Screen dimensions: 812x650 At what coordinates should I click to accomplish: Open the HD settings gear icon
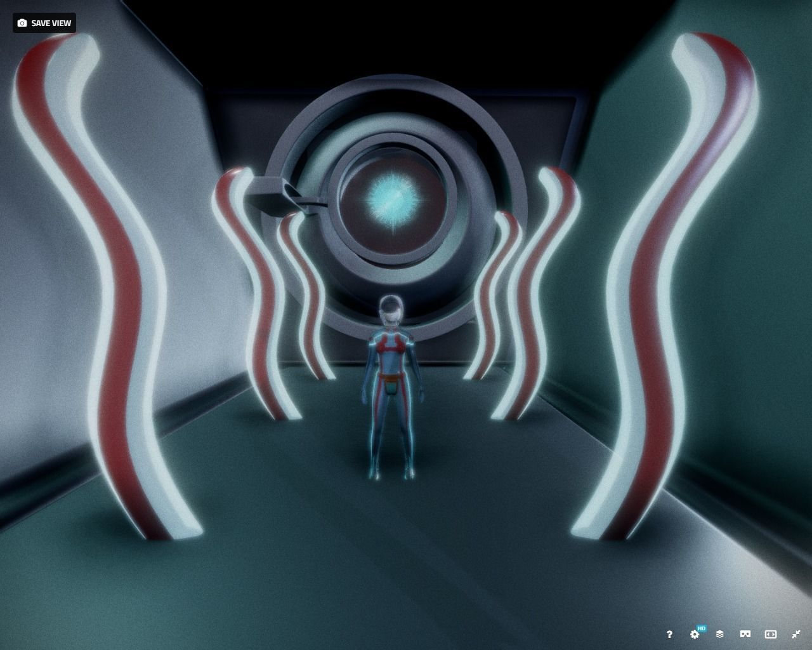click(696, 633)
